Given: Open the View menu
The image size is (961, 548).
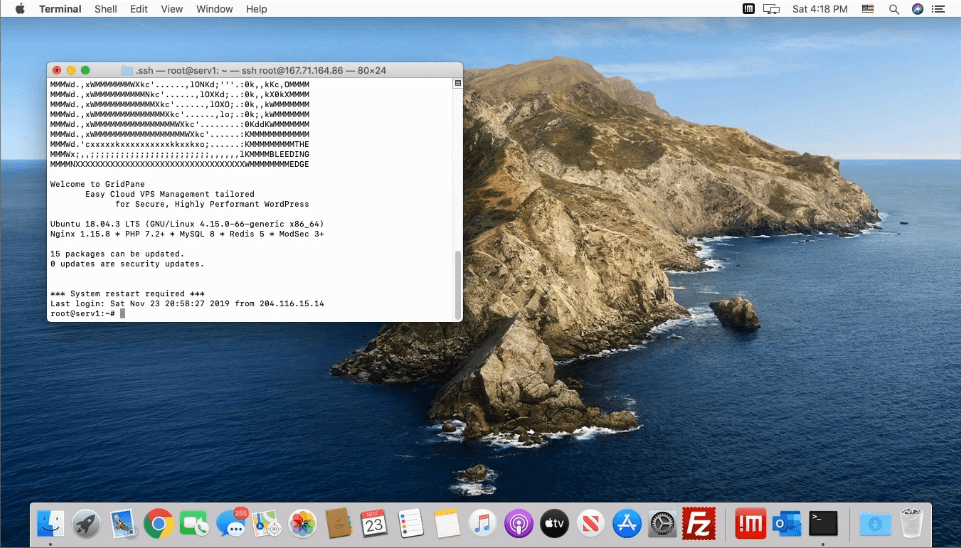Looking at the screenshot, I should point(172,9).
